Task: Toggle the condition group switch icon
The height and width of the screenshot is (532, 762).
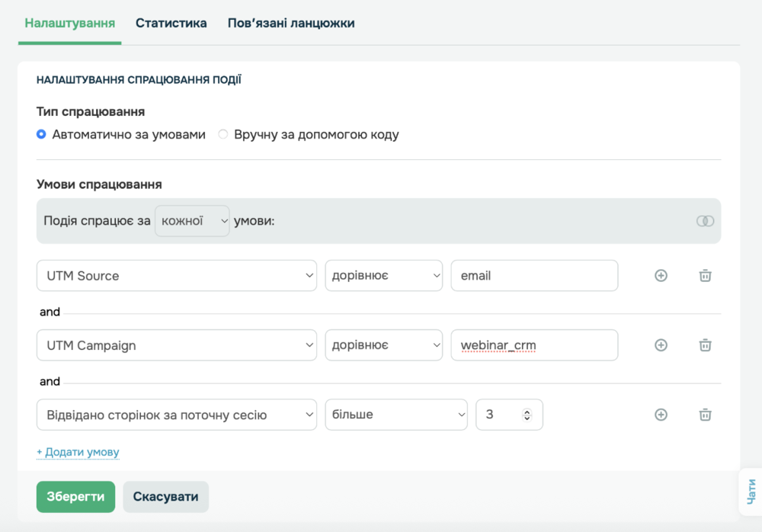Action: 705,221
